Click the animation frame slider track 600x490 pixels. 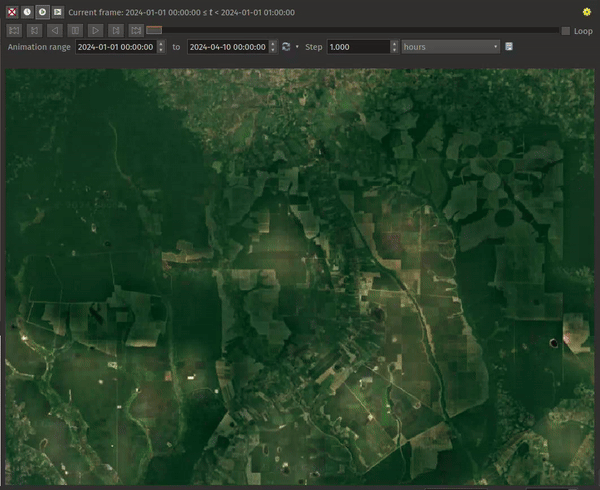click(350, 31)
